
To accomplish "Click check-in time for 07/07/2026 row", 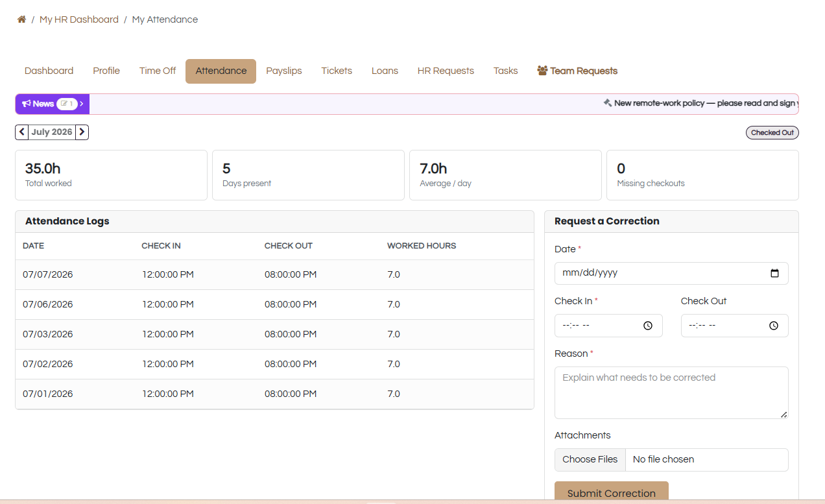I will tap(168, 274).
